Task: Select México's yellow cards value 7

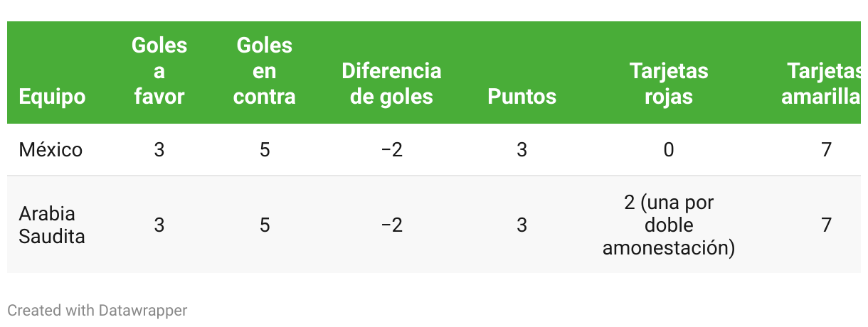Action: (826, 150)
